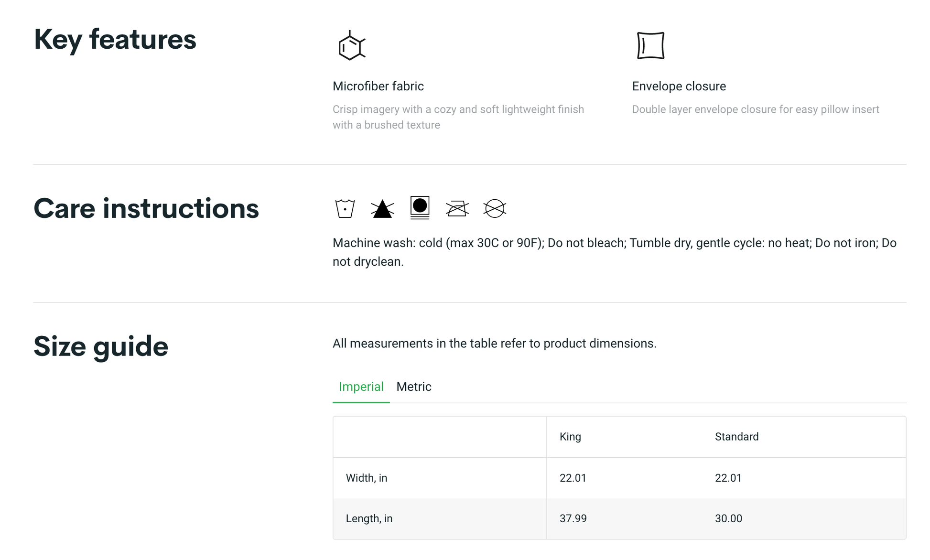Click the do not bleach triangle
The height and width of the screenshot is (560, 930).
coord(382,209)
